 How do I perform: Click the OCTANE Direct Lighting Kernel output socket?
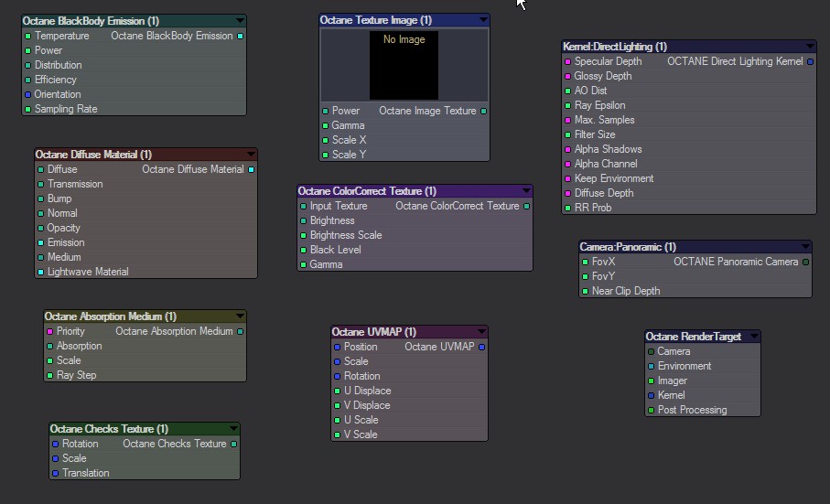[811, 62]
